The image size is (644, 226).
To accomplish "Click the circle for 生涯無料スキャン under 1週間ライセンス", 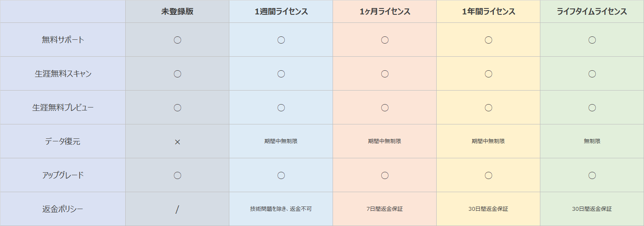I will click(x=281, y=74).
